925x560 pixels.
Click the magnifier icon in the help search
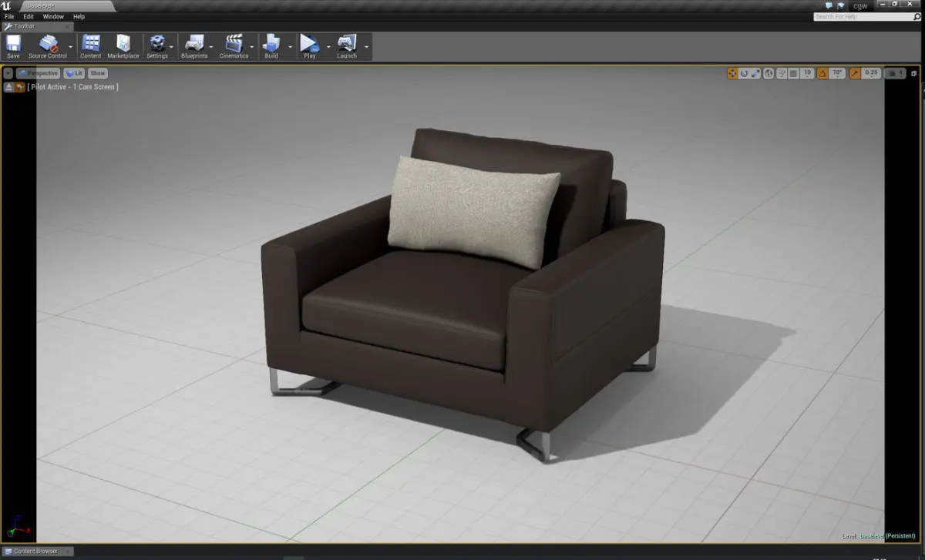pos(917,16)
